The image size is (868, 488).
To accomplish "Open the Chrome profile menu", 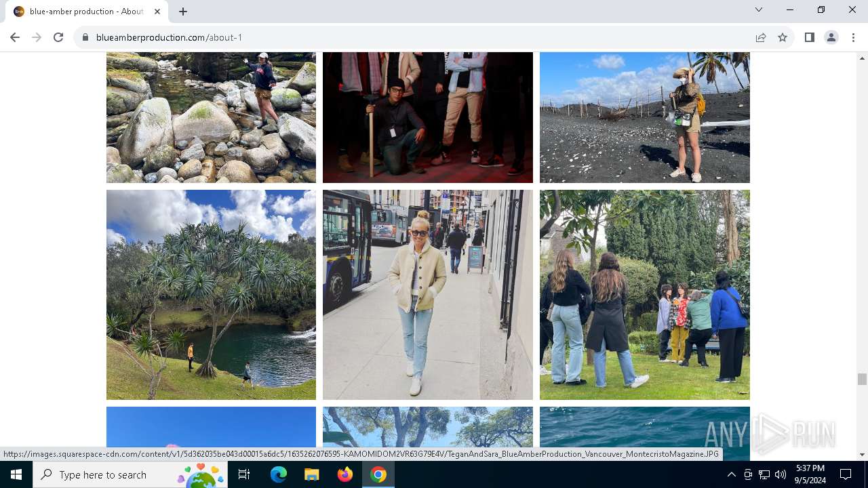I will 831,37.
